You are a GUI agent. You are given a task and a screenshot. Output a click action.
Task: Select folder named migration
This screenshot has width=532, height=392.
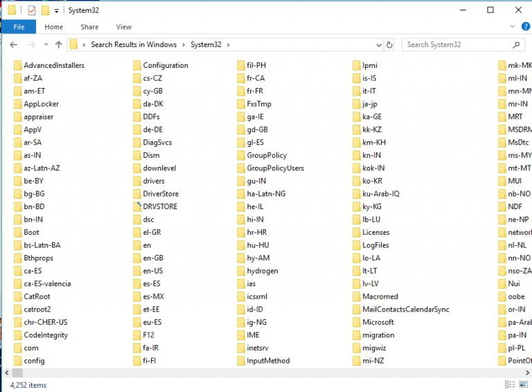[374, 335]
